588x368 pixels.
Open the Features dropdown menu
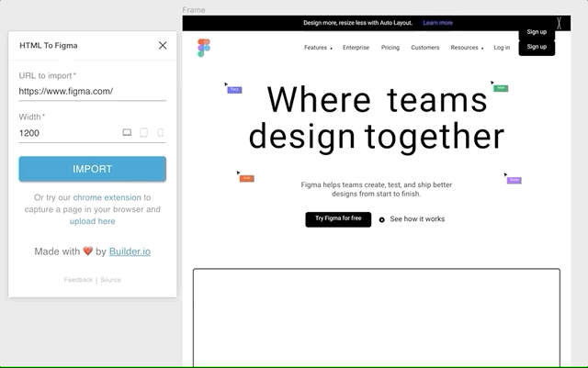(318, 48)
